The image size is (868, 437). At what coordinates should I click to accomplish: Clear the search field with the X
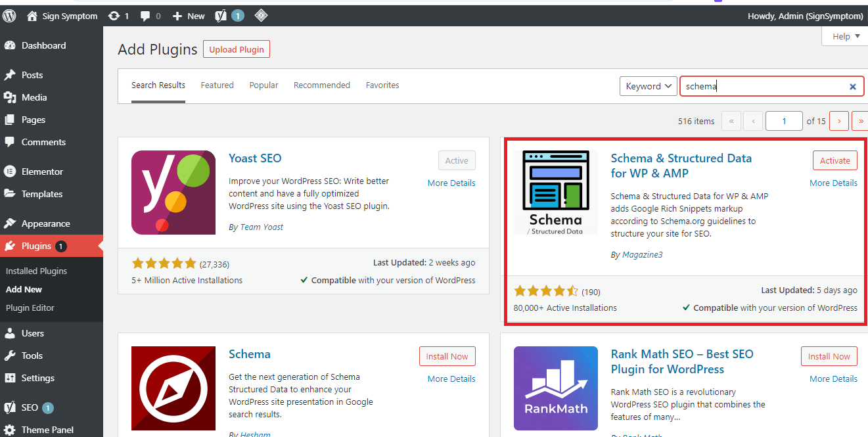click(x=853, y=86)
